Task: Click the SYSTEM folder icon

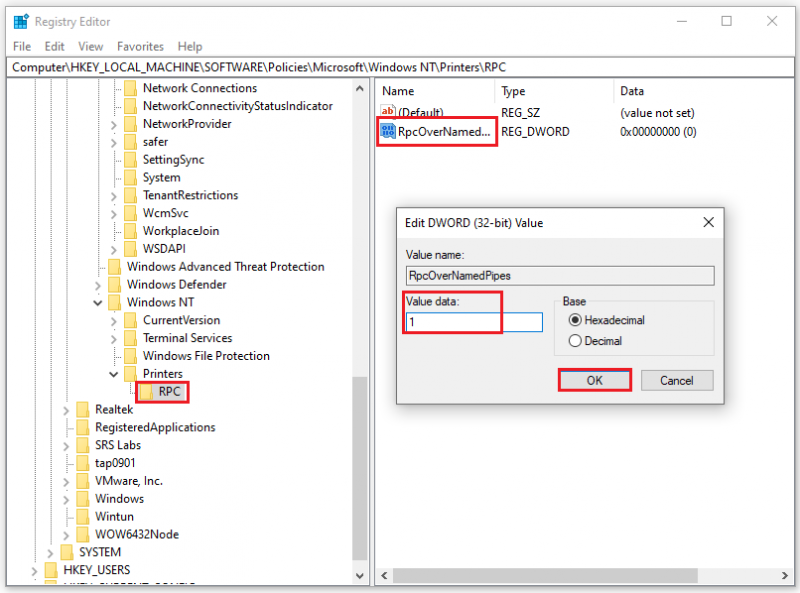Action: (66, 553)
